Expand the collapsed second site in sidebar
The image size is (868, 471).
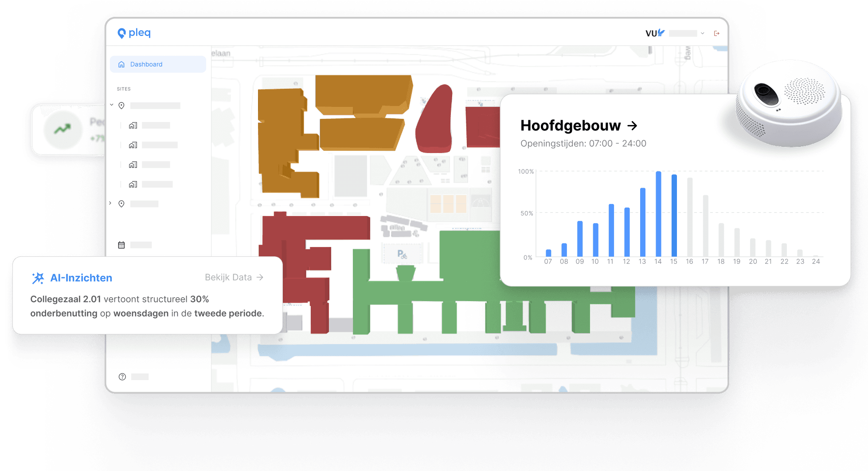pyautogui.click(x=110, y=203)
